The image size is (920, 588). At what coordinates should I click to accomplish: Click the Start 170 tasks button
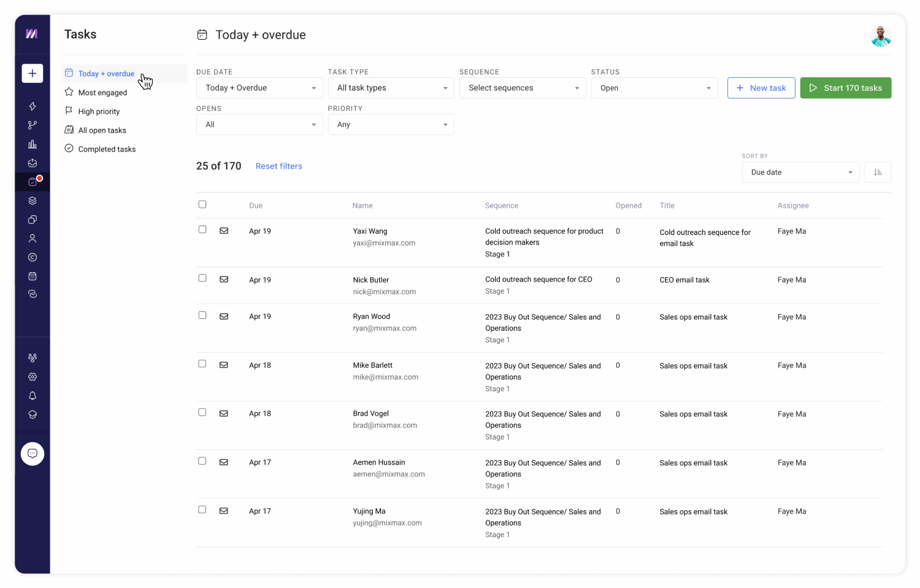[846, 88]
